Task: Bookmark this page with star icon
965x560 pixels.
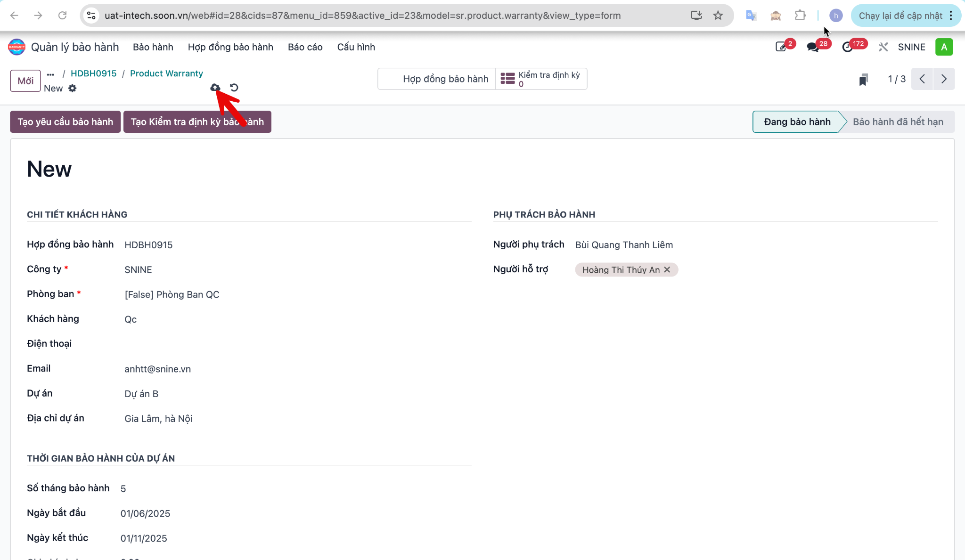Action: coord(718,16)
